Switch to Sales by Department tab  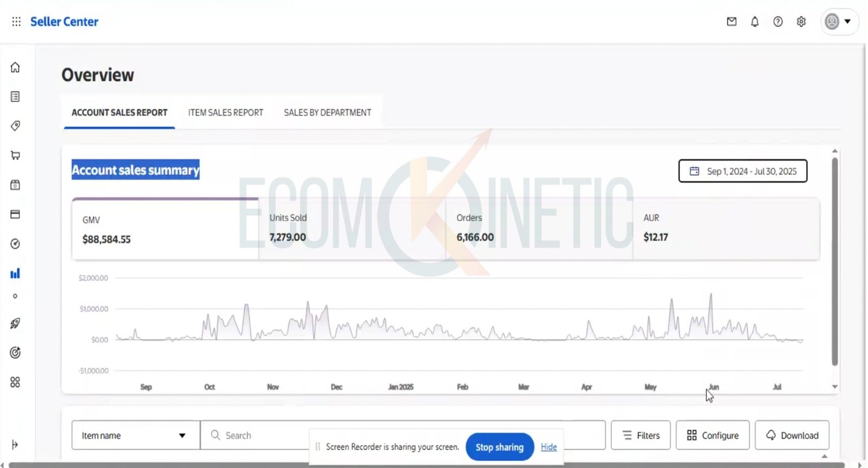(327, 112)
